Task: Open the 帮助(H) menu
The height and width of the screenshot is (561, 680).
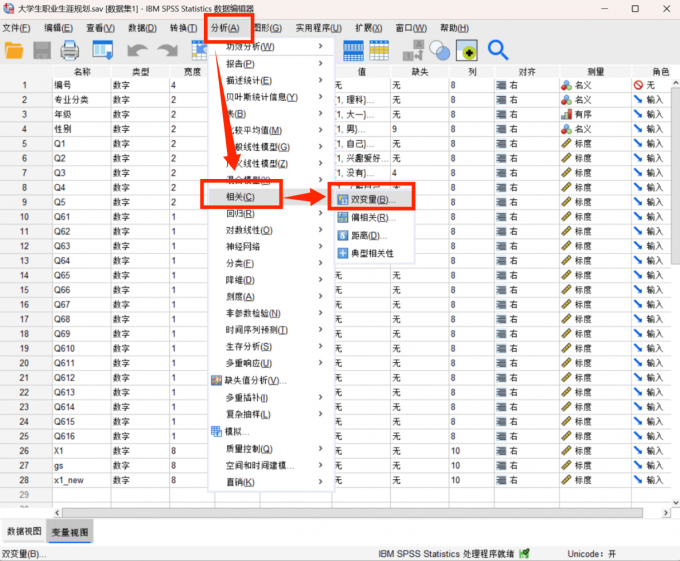Action: coord(454,28)
